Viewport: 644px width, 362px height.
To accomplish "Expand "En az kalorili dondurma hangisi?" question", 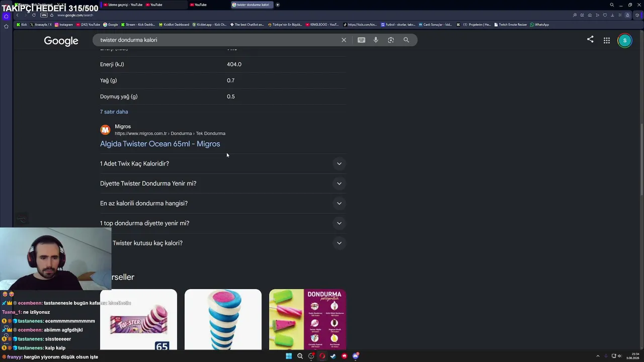I will (x=223, y=203).
